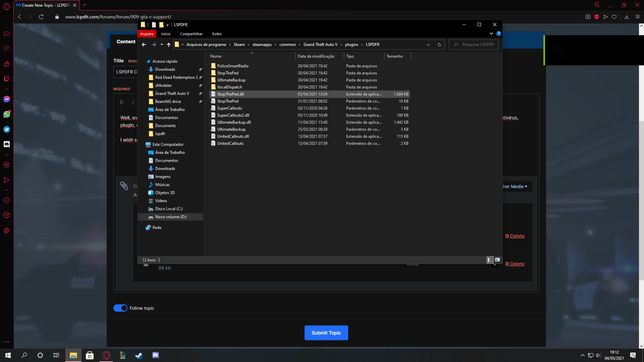The height and width of the screenshot is (362, 644).
Task: Switch to large icons view in Explorer
Action: tap(497, 260)
